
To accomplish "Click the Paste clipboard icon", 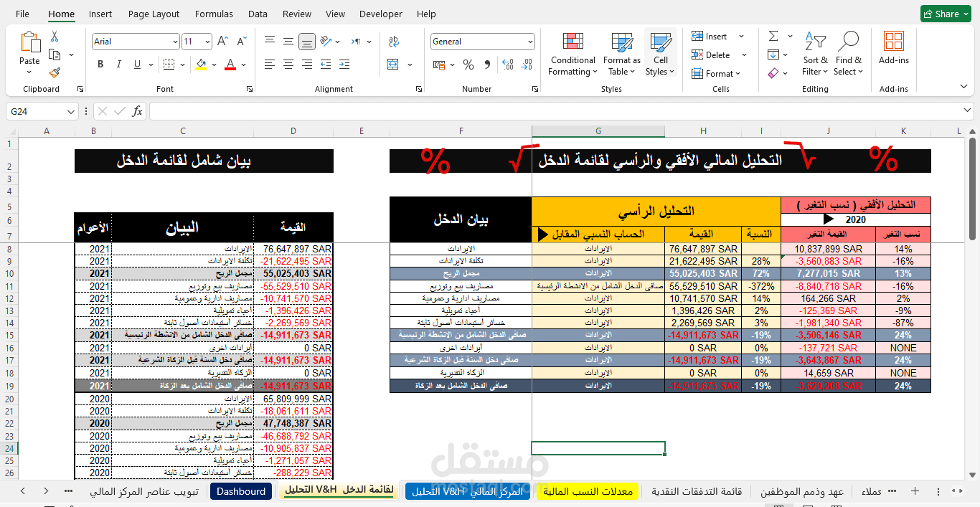I will click(29, 42).
